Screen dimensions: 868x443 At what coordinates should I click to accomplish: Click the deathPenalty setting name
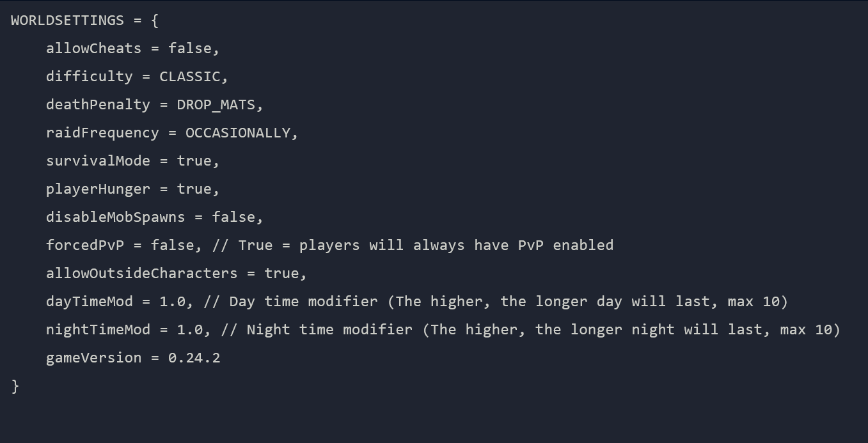coord(98,105)
